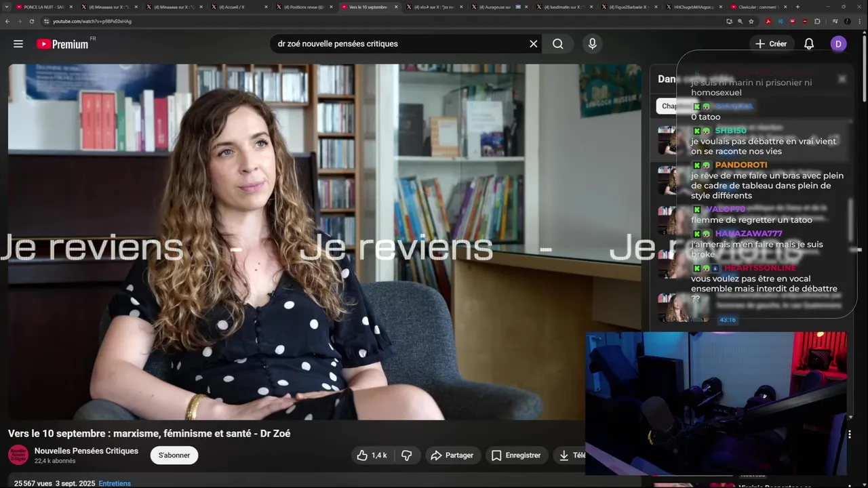Open the notifications bell
Image resolution: width=868 pixels, height=488 pixels.
(x=809, y=44)
